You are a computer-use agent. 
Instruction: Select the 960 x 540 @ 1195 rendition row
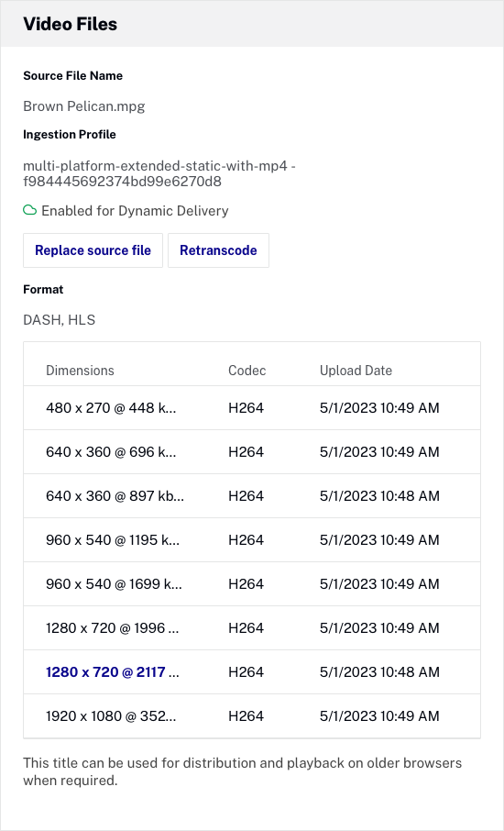tap(252, 540)
